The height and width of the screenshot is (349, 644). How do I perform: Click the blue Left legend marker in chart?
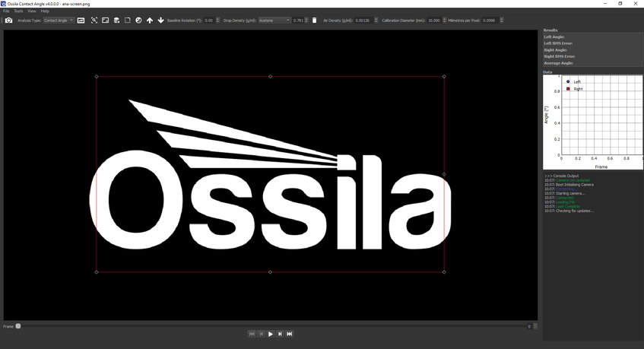(x=568, y=81)
